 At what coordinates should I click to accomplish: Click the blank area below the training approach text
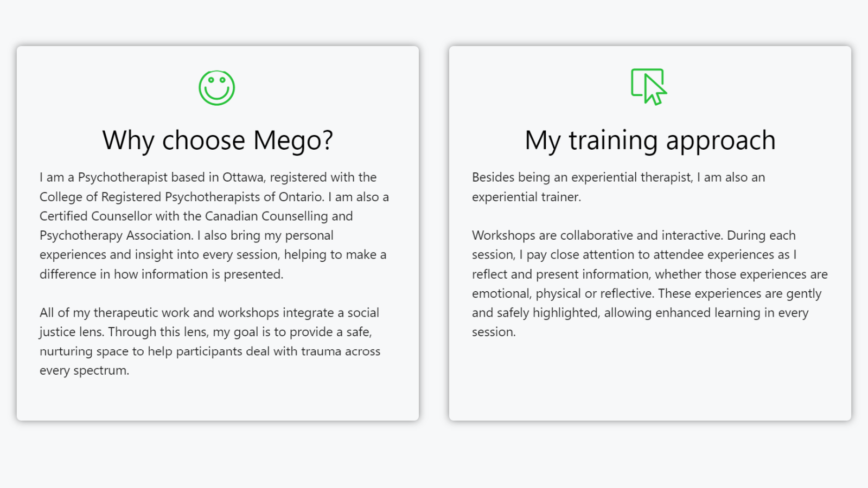click(649, 380)
